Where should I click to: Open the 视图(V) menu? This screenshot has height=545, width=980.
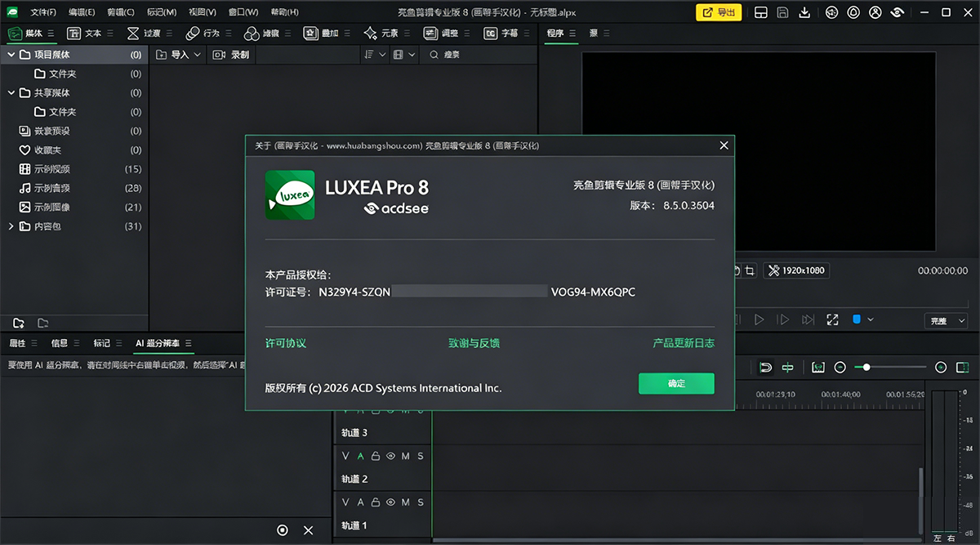pyautogui.click(x=202, y=12)
